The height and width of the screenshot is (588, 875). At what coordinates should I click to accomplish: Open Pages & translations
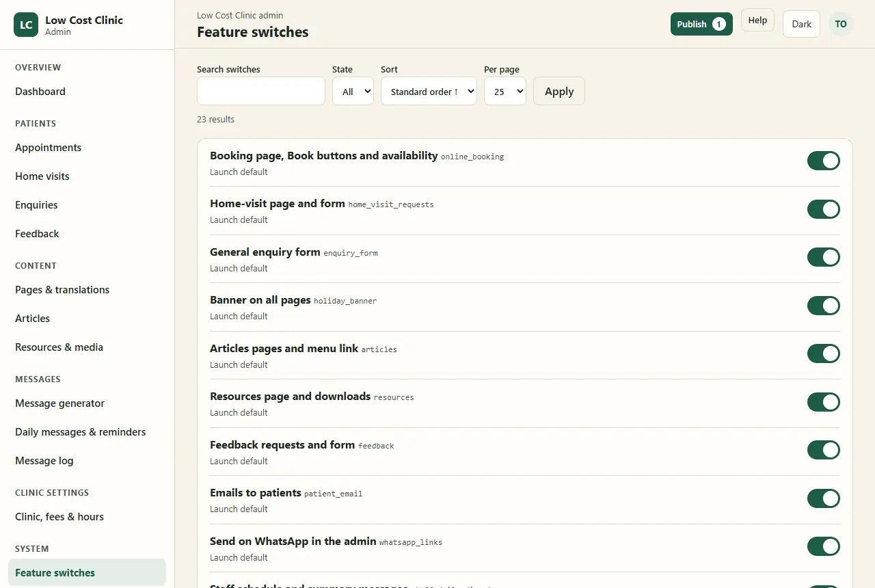[87, 290]
